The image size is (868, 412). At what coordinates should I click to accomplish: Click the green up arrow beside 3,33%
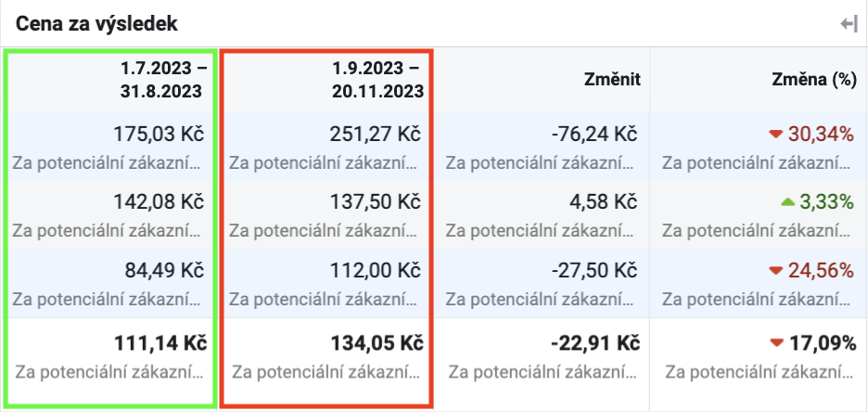787,203
